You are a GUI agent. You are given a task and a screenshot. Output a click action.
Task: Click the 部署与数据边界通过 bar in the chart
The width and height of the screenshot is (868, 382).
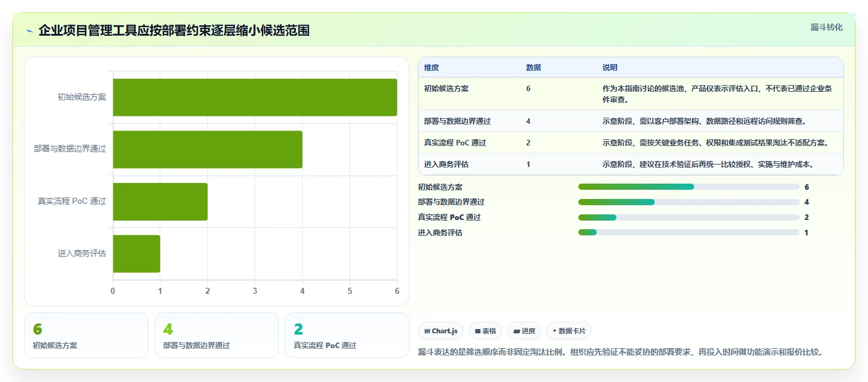pyautogui.click(x=207, y=149)
